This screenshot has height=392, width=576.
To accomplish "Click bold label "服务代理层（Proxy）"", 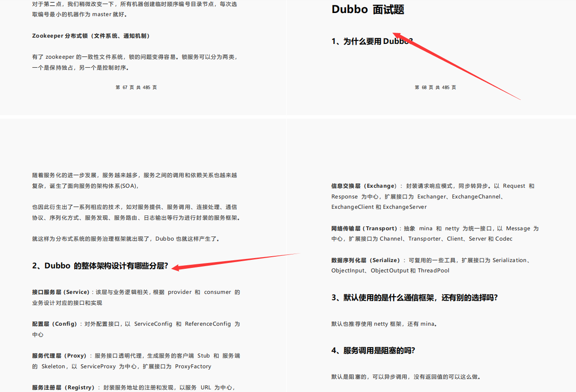I will click(x=60, y=356).
